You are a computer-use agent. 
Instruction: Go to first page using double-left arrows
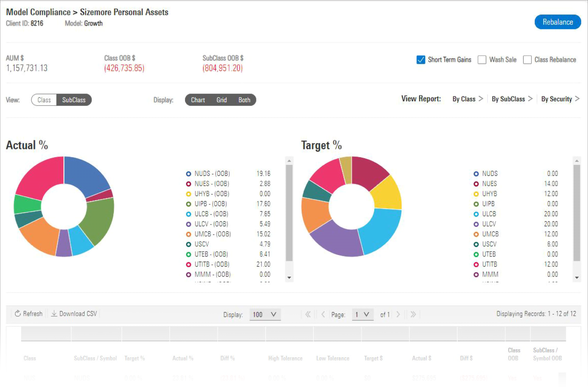(x=308, y=314)
